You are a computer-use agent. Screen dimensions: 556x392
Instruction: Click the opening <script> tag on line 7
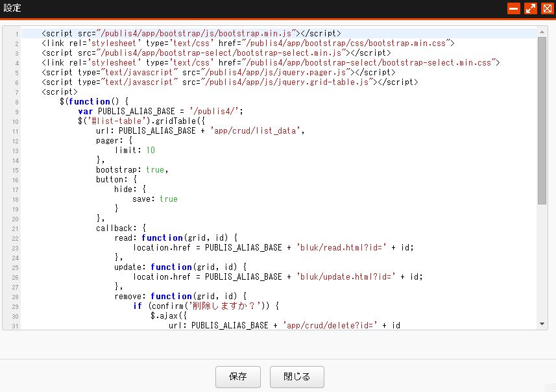[x=60, y=92]
